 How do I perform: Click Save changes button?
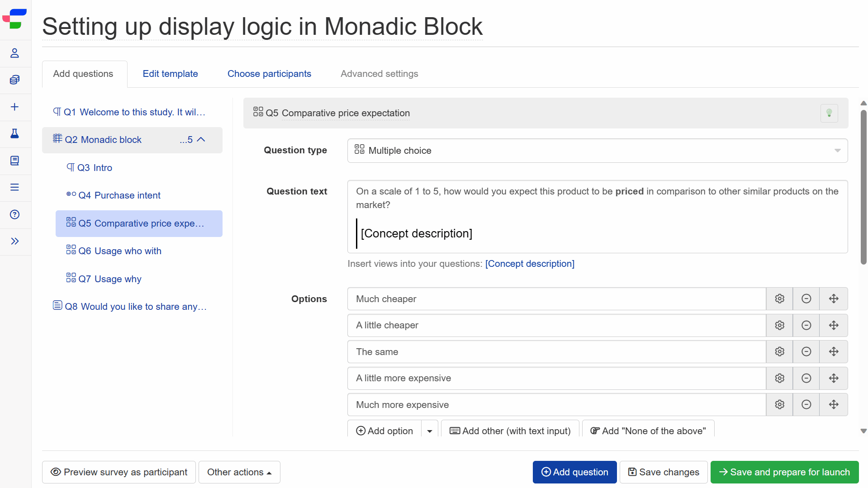(664, 472)
